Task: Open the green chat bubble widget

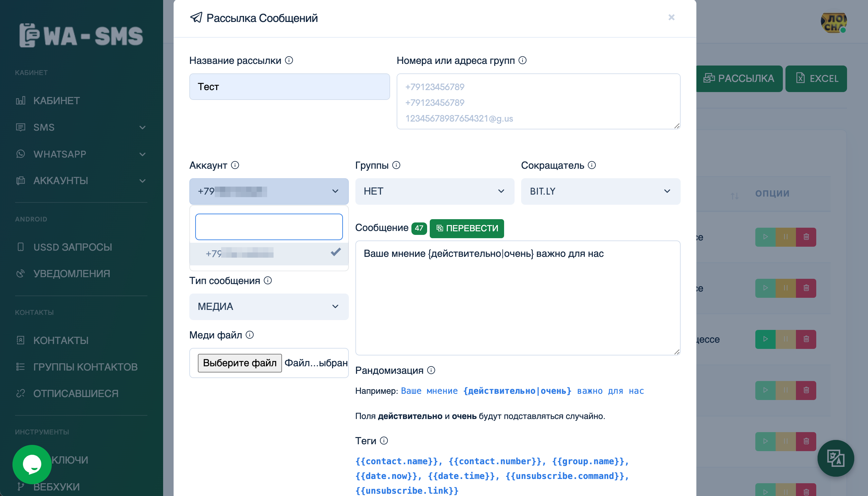Action: (32, 464)
